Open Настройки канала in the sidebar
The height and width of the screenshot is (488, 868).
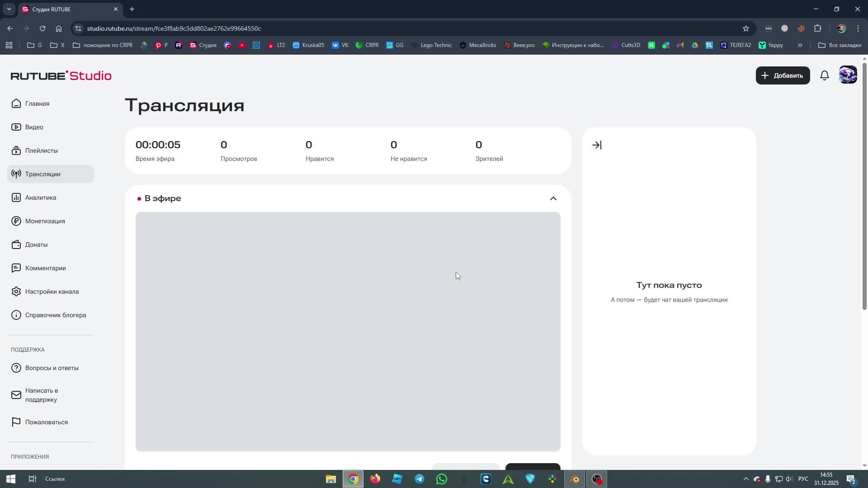[x=52, y=291]
